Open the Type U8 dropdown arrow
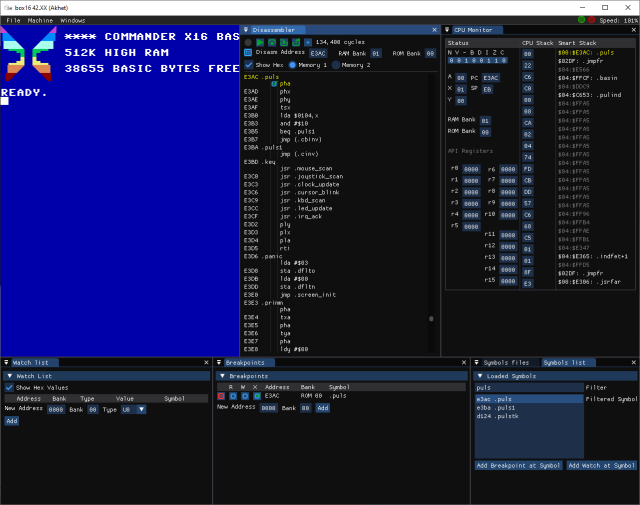The height and width of the screenshot is (505, 640). (x=141, y=409)
